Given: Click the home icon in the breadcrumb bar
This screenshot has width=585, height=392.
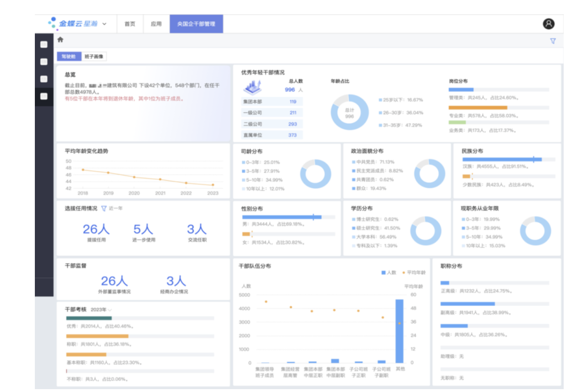Looking at the screenshot, I should (x=60, y=40).
